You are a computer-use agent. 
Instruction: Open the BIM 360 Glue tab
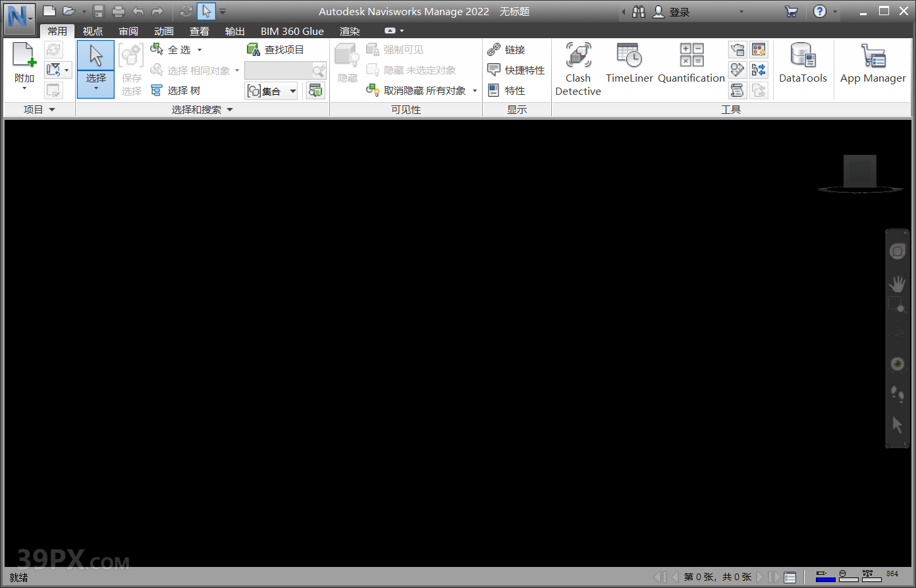[292, 31]
